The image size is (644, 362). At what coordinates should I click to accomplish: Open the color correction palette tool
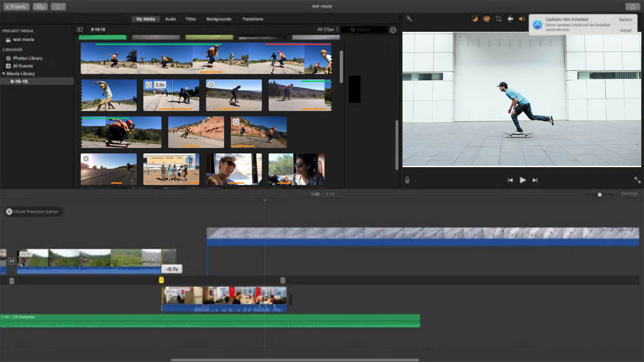click(x=487, y=19)
